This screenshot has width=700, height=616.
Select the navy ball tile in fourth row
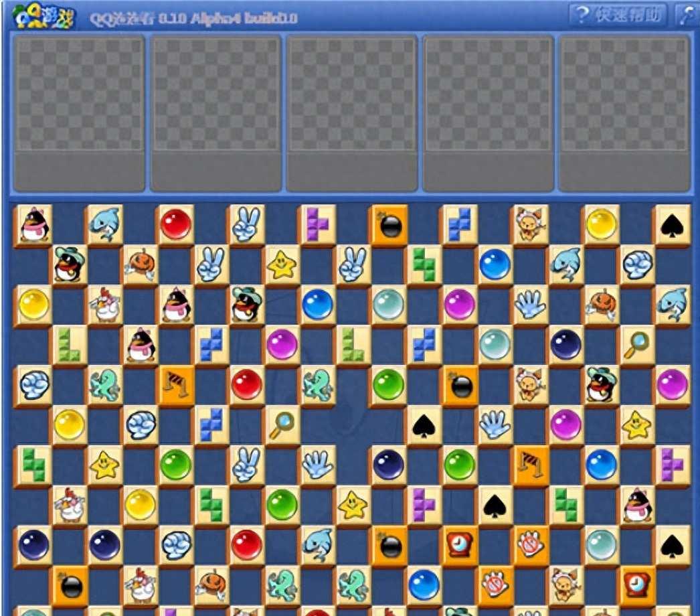coord(566,344)
